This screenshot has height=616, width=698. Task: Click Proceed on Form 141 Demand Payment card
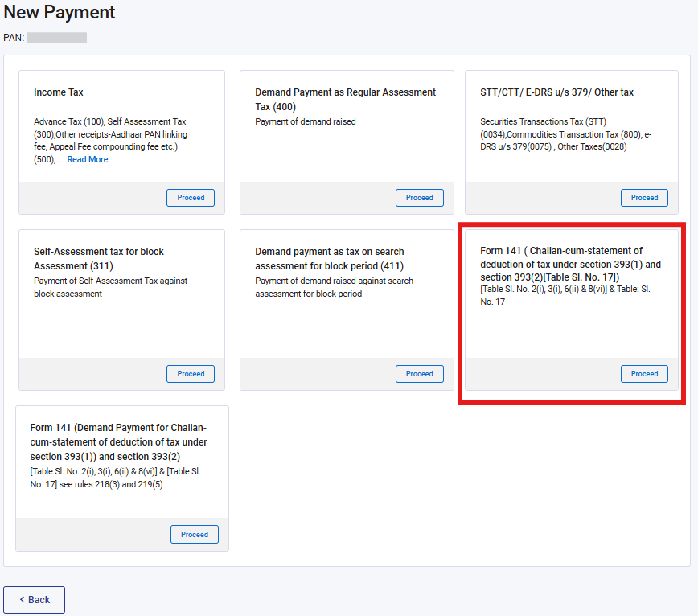tap(195, 534)
